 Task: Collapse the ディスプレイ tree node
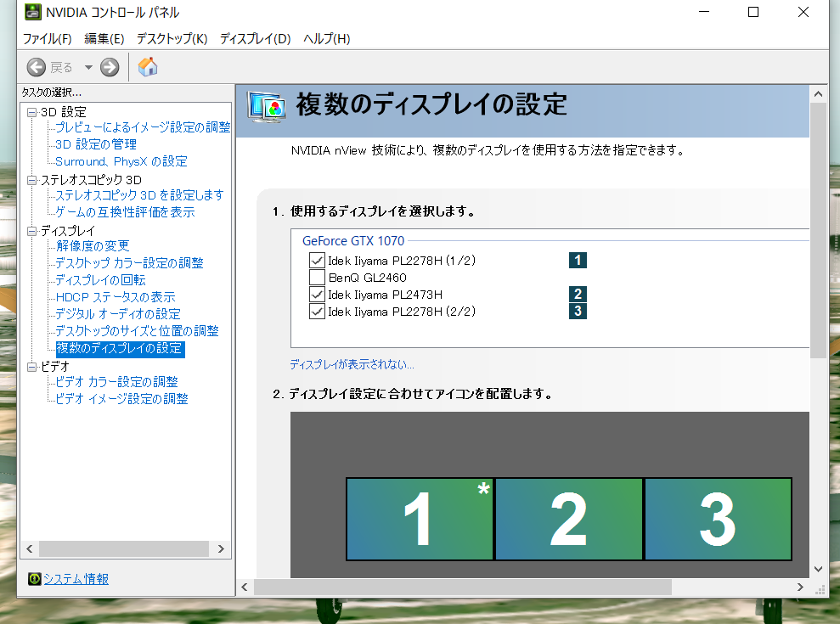click(x=32, y=231)
